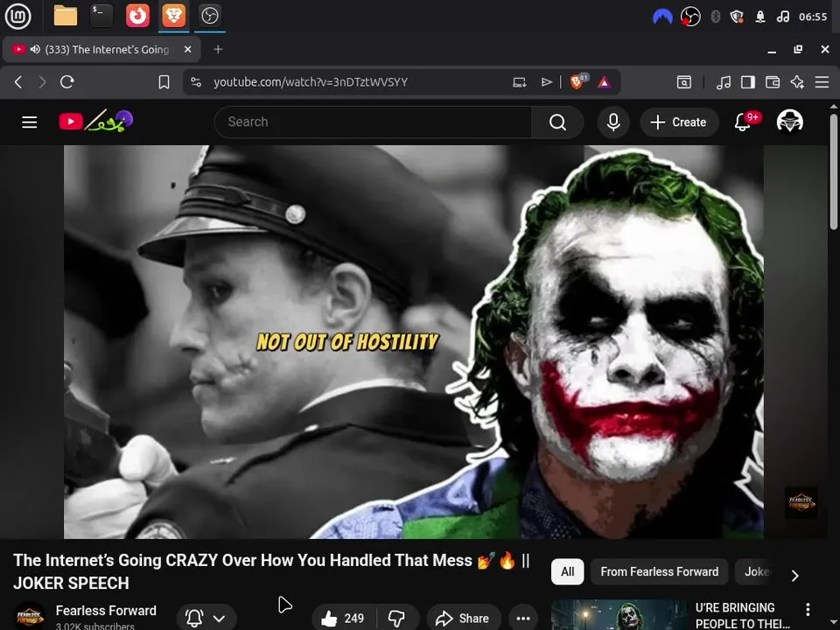Click the Share button
The image size is (840, 630).
tap(463, 619)
